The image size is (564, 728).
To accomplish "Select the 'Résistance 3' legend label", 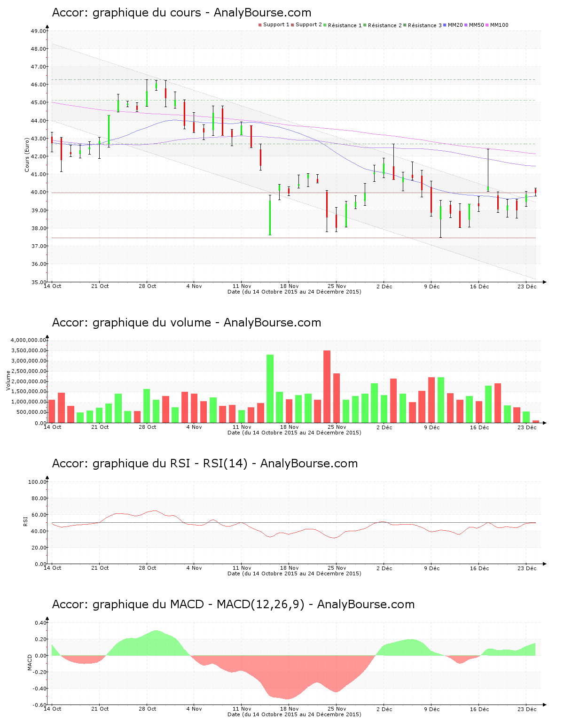I will click(425, 25).
